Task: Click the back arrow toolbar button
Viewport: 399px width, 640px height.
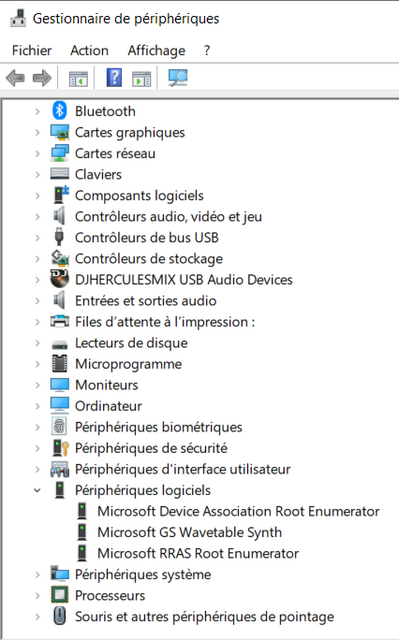Action: pos(16,78)
